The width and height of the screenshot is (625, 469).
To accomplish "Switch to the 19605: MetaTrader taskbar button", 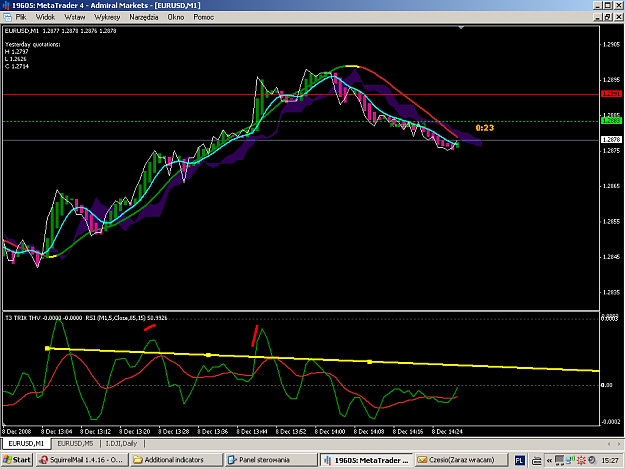I will (x=366, y=460).
